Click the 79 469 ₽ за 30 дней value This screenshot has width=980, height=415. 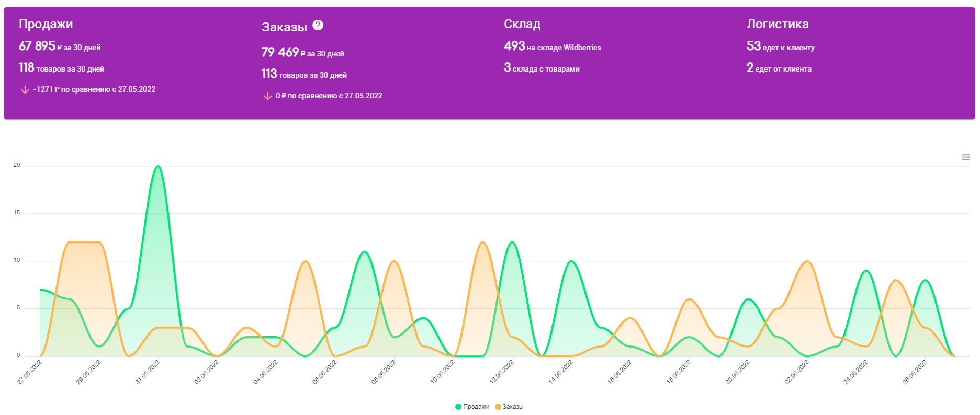click(x=303, y=53)
